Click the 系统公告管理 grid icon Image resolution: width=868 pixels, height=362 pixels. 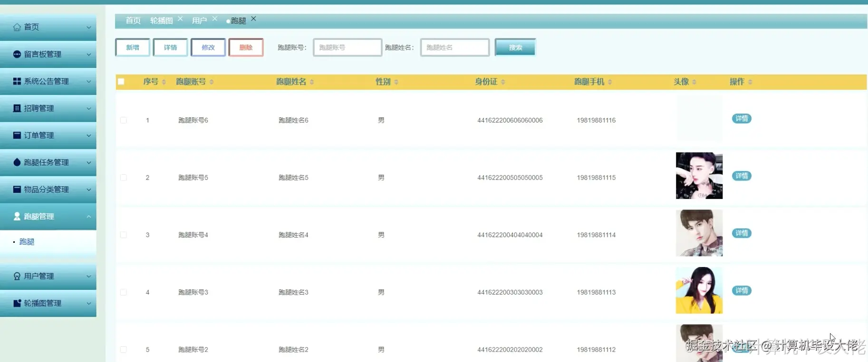pyautogui.click(x=17, y=81)
